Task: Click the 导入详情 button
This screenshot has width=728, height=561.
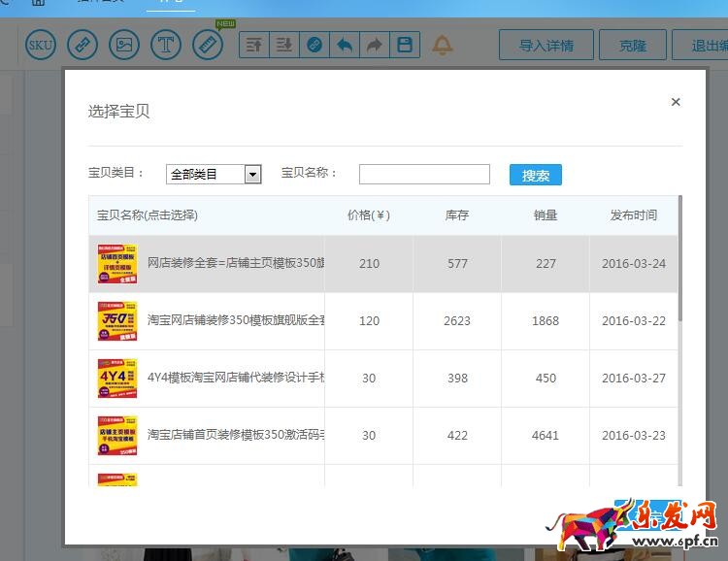Action: (546, 45)
